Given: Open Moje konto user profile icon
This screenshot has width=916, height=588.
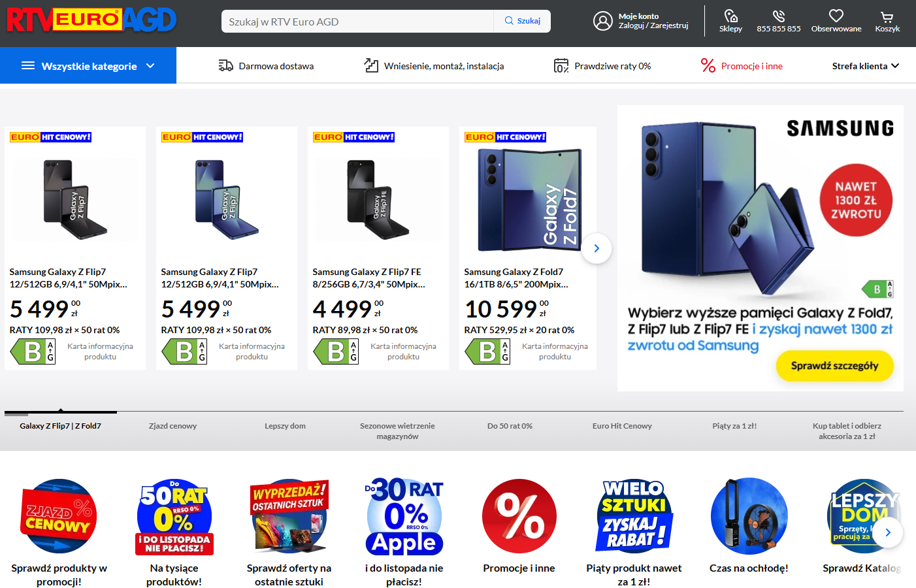Looking at the screenshot, I should click(602, 21).
